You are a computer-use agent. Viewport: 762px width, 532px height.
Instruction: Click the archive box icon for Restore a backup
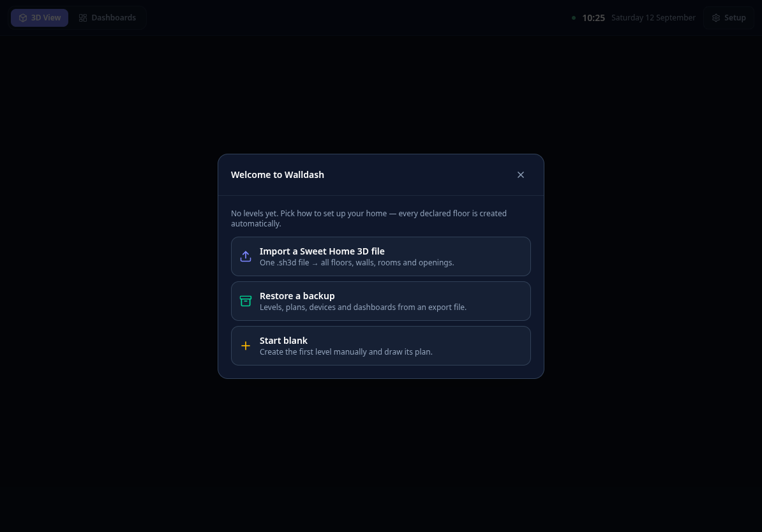[x=246, y=301]
